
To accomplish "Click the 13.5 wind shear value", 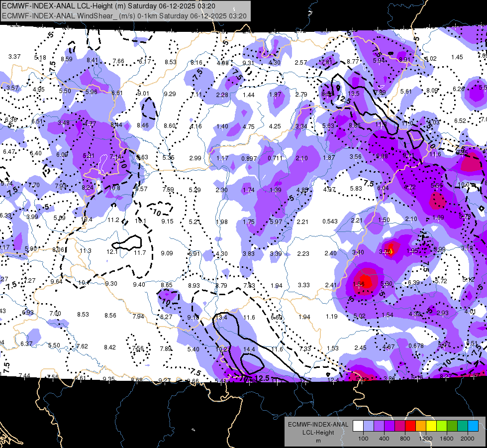I will [354, 94].
